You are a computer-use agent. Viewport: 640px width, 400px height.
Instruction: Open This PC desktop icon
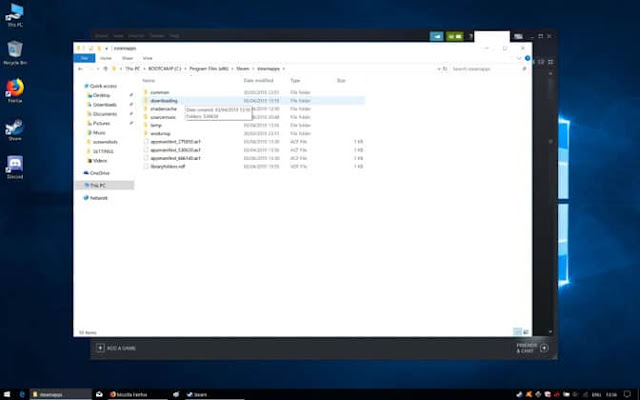pos(15,15)
